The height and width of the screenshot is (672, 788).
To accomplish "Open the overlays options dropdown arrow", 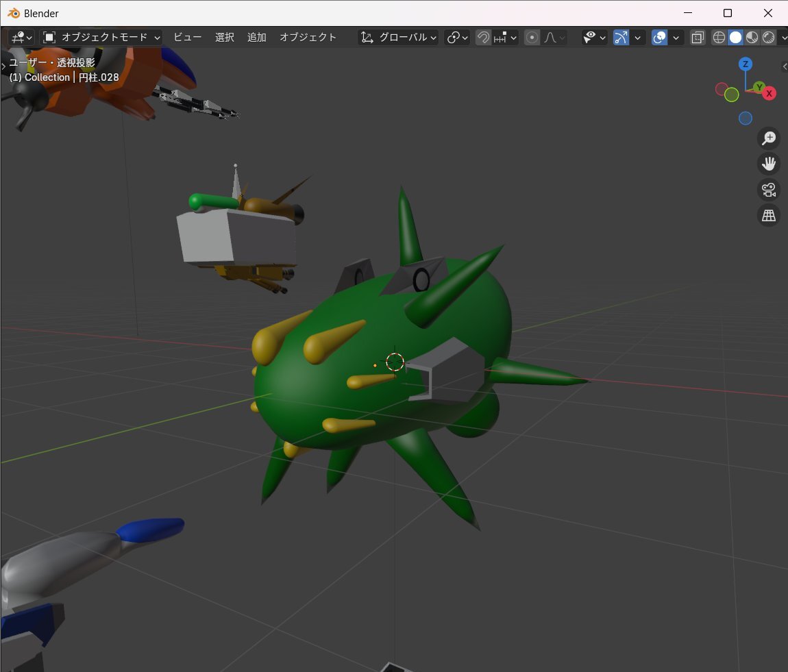I will click(676, 37).
